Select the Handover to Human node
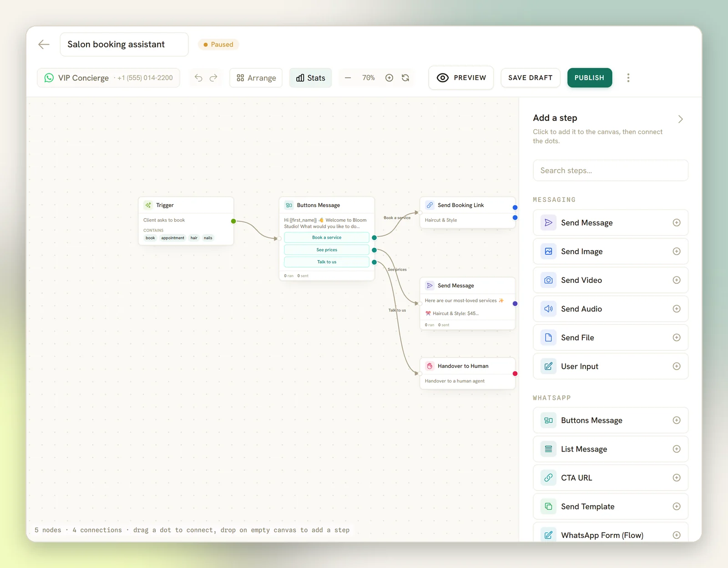Viewport: 728px width, 568px height. [x=468, y=373]
